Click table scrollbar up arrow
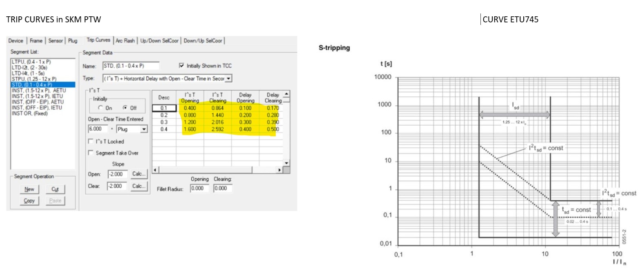 [286, 94]
